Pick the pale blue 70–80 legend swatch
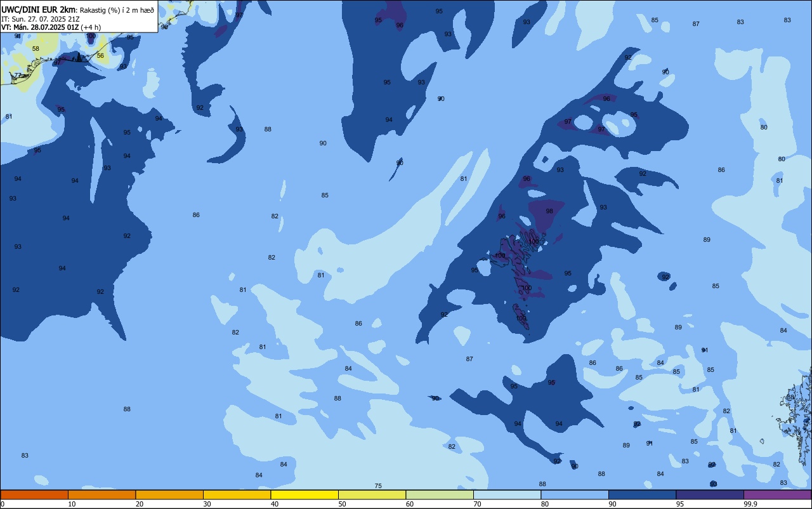Viewport: 812px width, 509px height. pos(507,494)
